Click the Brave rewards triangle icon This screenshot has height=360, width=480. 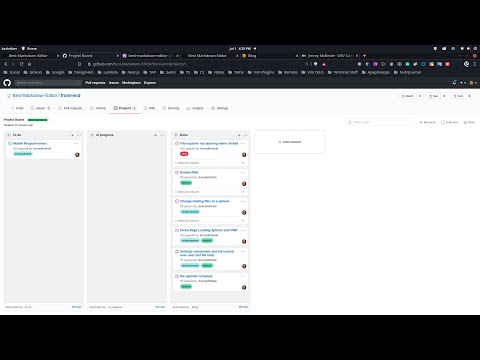pos(324,64)
